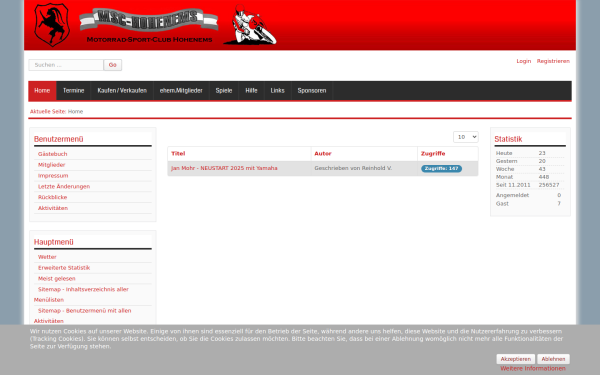Open Mitglieder in Benutzermenü

[x=51, y=165]
